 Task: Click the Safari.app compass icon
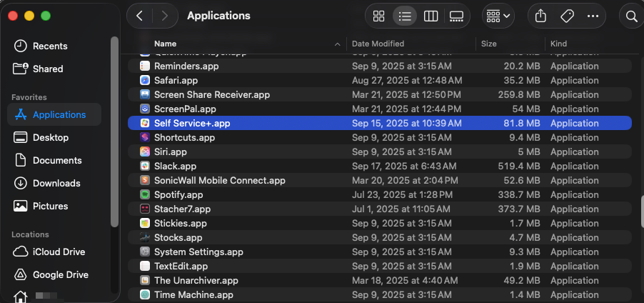click(x=144, y=80)
